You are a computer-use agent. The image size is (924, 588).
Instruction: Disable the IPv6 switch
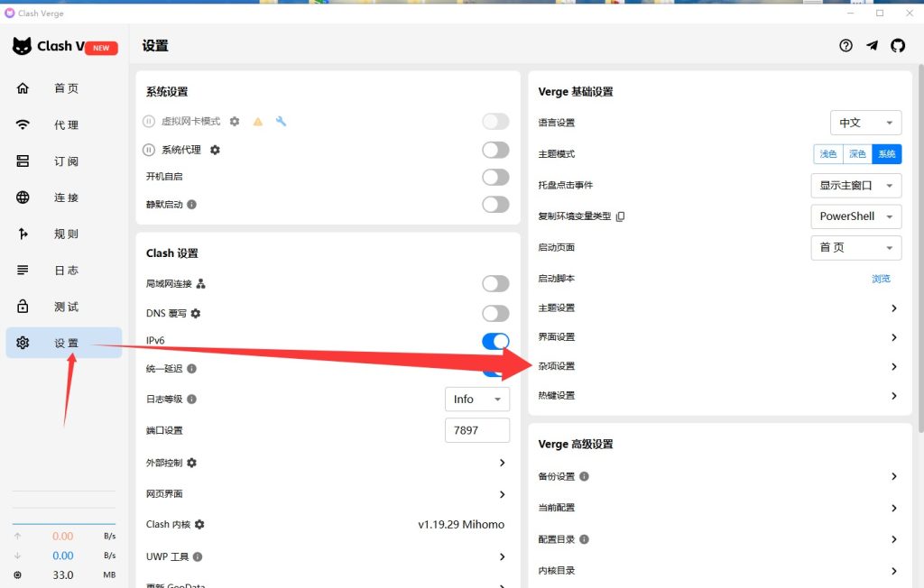click(x=495, y=341)
